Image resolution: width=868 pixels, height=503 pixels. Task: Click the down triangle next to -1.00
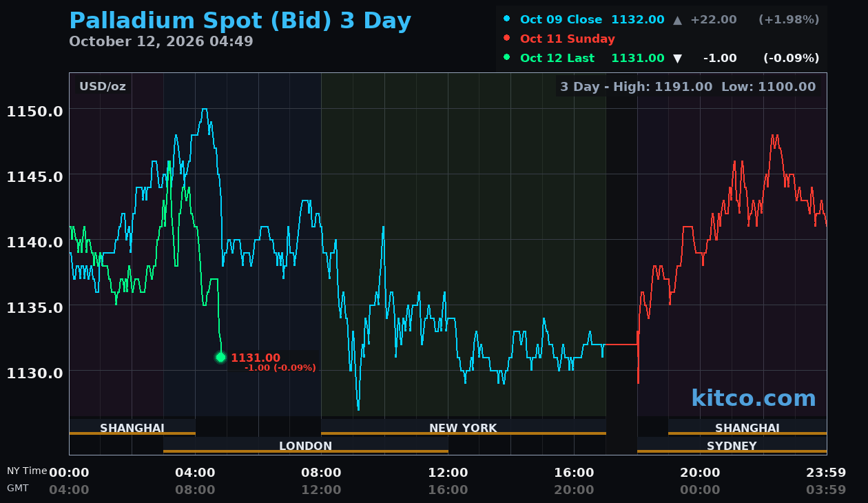pyautogui.click(x=677, y=59)
